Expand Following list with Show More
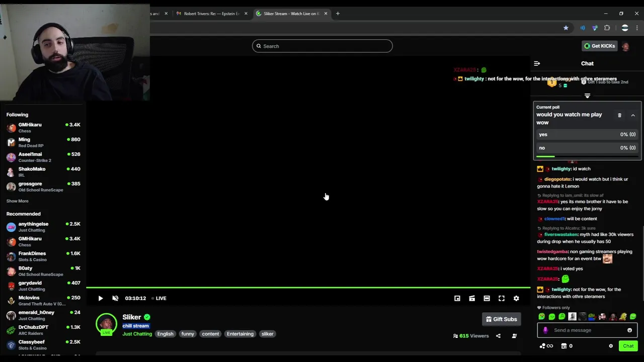The width and height of the screenshot is (644, 362). pos(17,201)
